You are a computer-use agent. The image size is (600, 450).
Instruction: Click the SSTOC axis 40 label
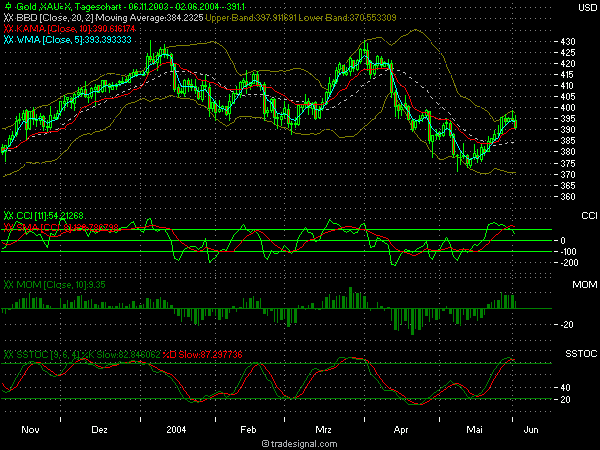click(565, 388)
